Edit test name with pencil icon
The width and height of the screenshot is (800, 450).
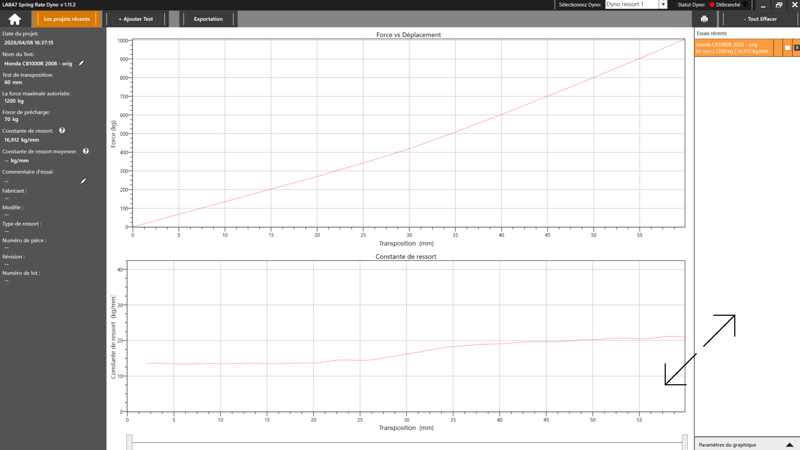(81, 63)
